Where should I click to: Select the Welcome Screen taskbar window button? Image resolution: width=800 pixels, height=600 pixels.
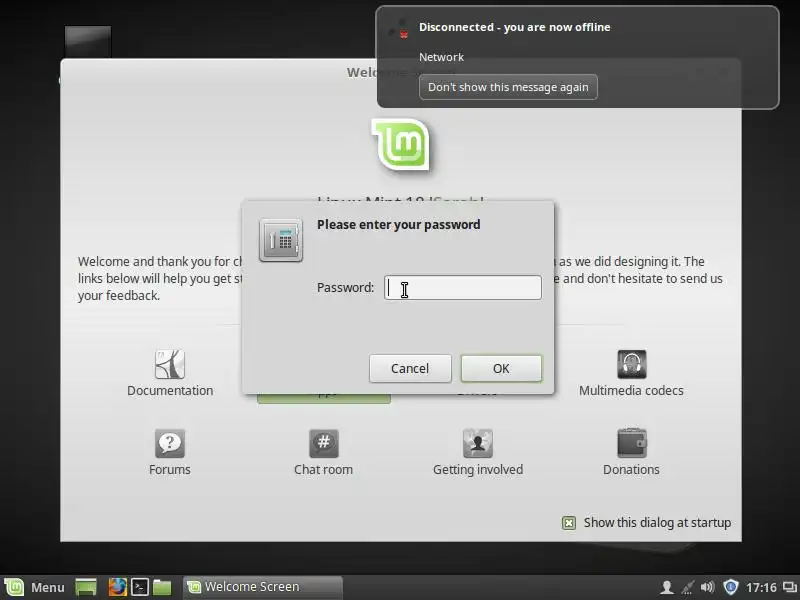(x=263, y=587)
